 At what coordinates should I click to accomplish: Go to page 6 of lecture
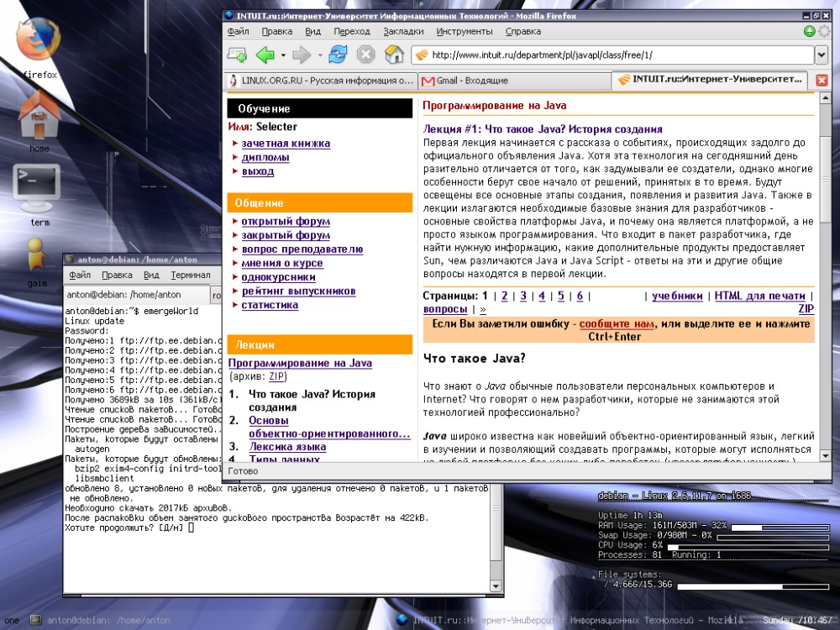click(580, 296)
